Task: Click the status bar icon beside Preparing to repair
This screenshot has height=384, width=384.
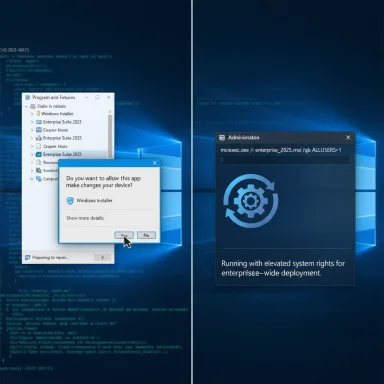Action: (28, 258)
